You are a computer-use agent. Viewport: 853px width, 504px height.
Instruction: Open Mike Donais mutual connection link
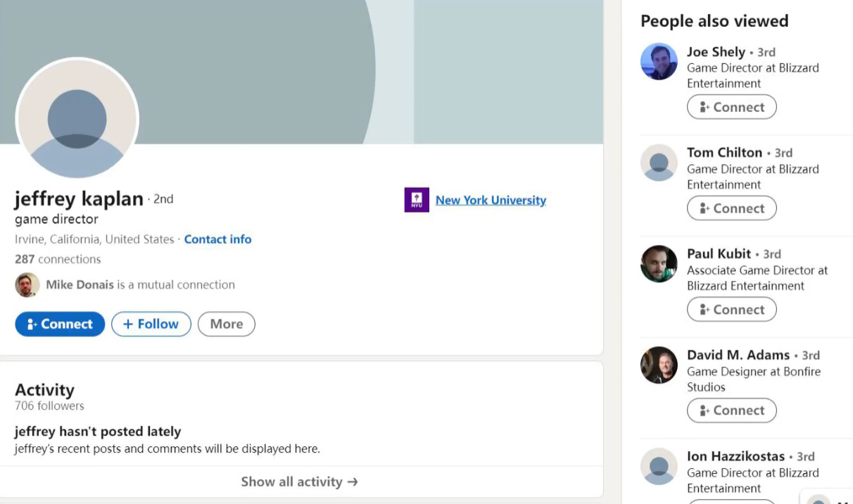pyautogui.click(x=141, y=285)
